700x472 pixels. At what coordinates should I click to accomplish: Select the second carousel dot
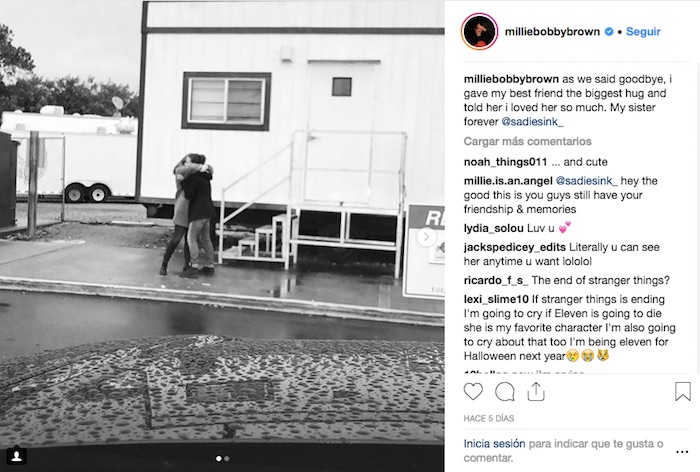click(227, 459)
